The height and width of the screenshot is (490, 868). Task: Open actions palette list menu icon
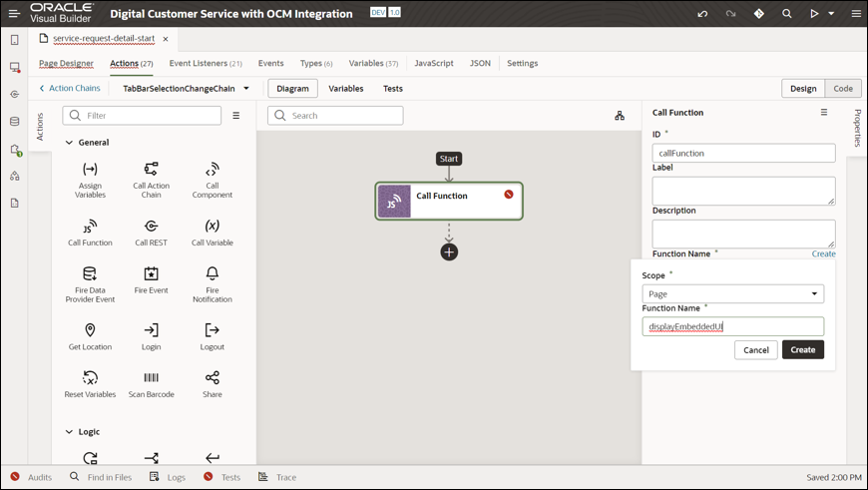(235, 115)
